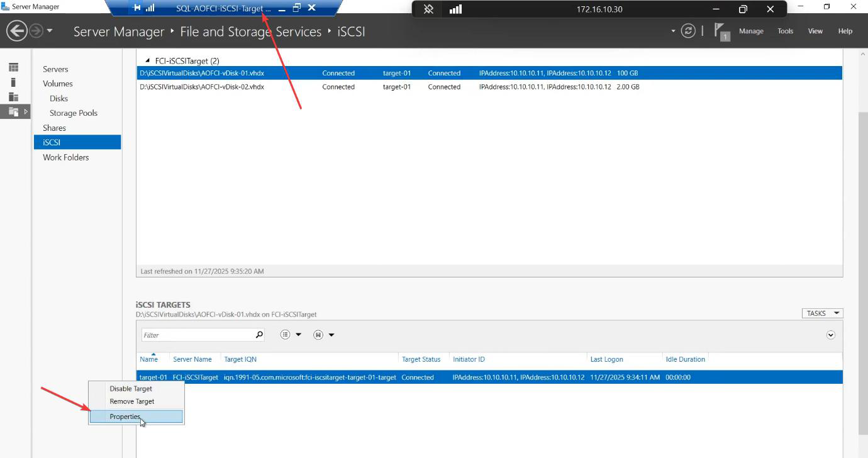Viewport: 868px width, 458px height.
Task: Open the Tools menu
Action: (785, 31)
